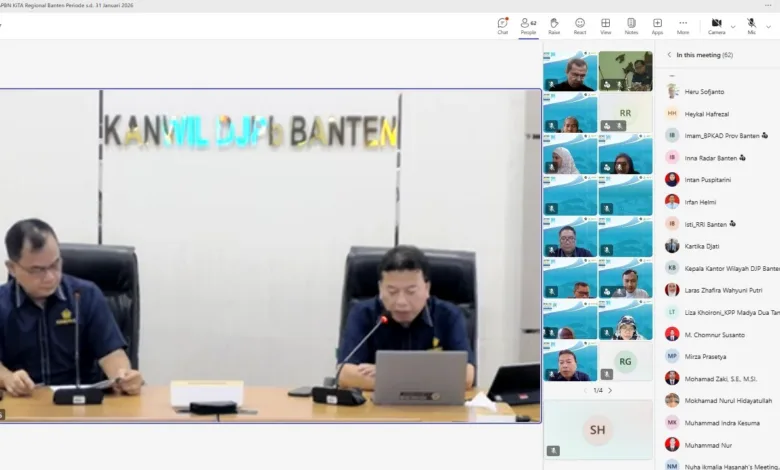
Task: Click the SH participant tile
Action: pos(597,430)
